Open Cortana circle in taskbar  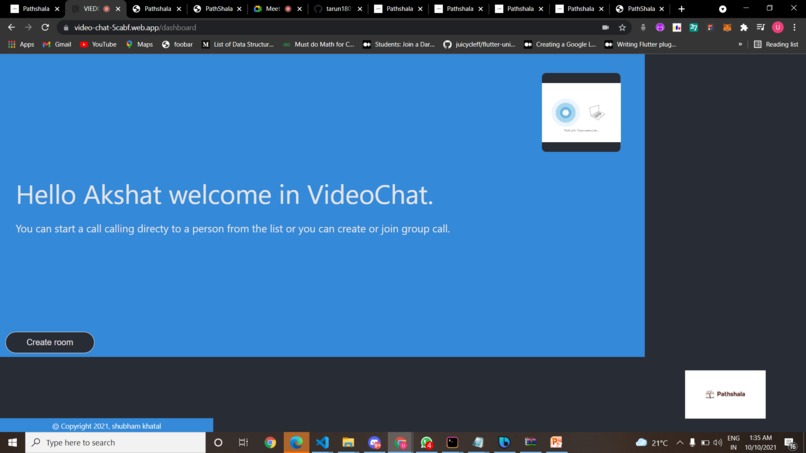(x=218, y=442)
